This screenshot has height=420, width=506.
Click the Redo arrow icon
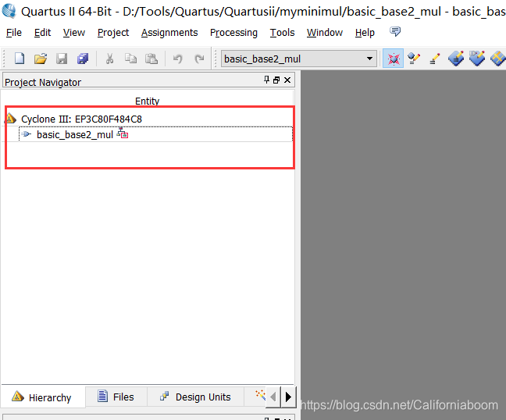click(x=199, y=59)
